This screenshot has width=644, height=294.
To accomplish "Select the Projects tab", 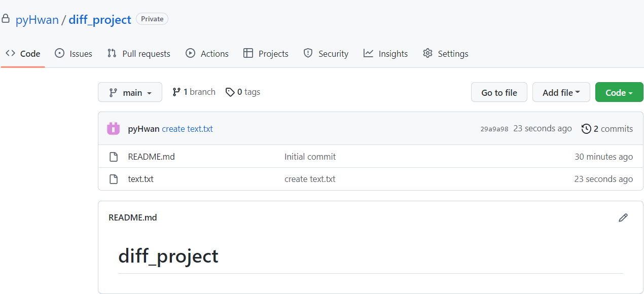I will pos(266,54).
